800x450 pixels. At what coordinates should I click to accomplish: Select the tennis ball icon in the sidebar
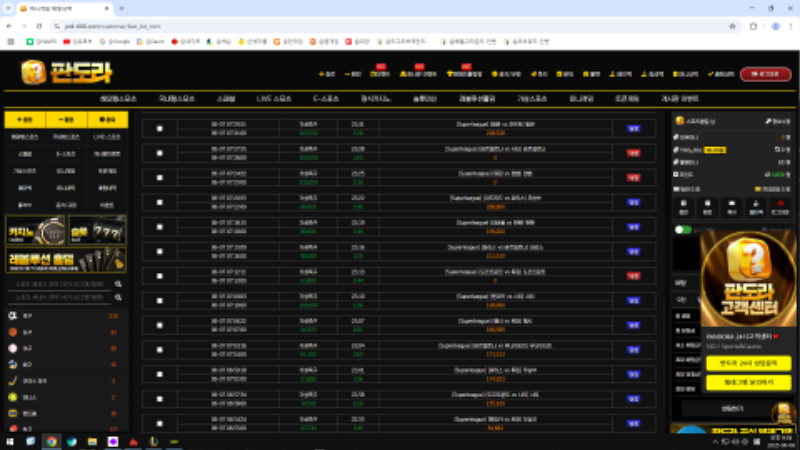pos(12,396)
